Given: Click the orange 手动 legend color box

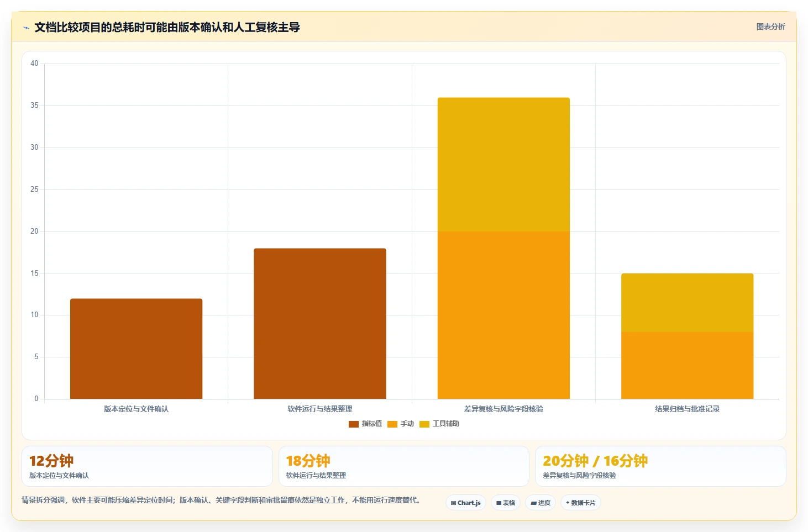Looking at the screenshot, I should point(392,424).
